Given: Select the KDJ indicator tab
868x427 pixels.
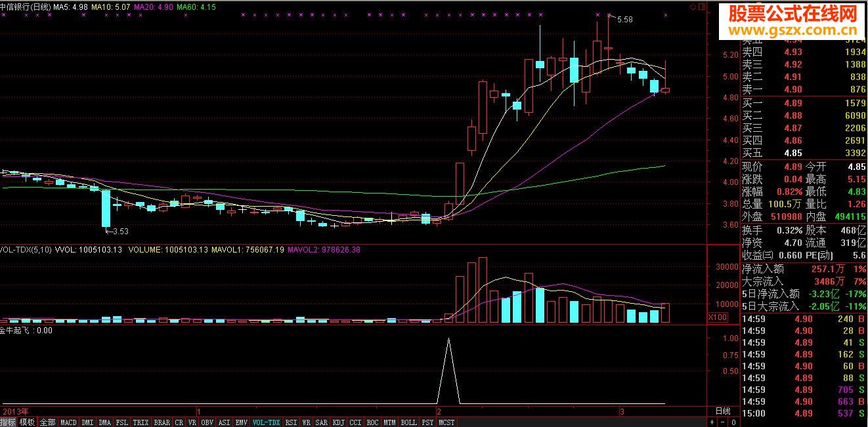Looking at the screenshot, I should 339,422.
